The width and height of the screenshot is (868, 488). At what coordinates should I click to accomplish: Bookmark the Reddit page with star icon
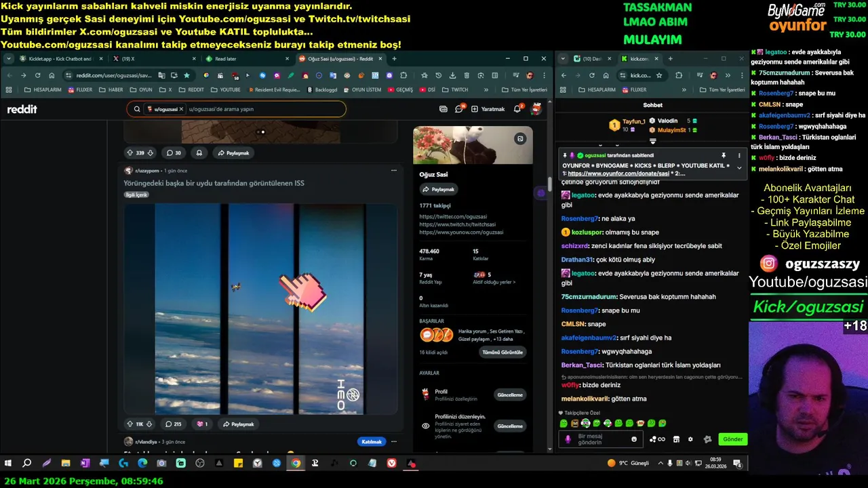point(186,75)
